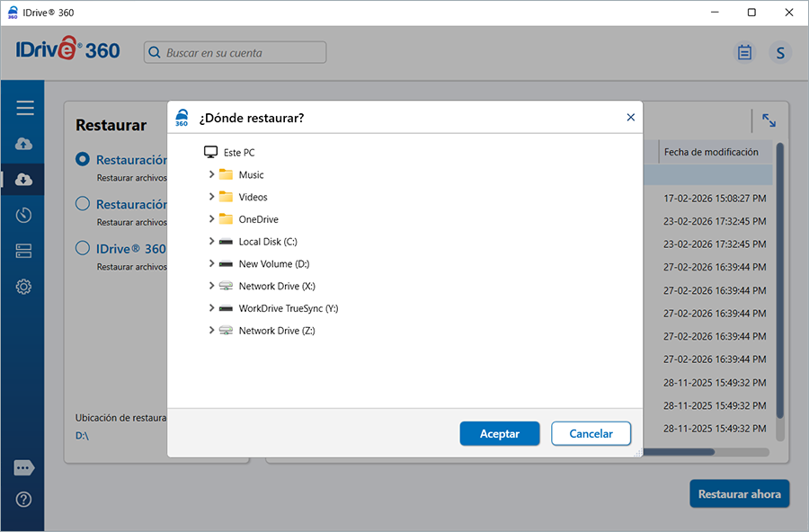Open the cloud backup icon in sidebar
Viewport: 809px width, 532px height.
coord(24,144)
